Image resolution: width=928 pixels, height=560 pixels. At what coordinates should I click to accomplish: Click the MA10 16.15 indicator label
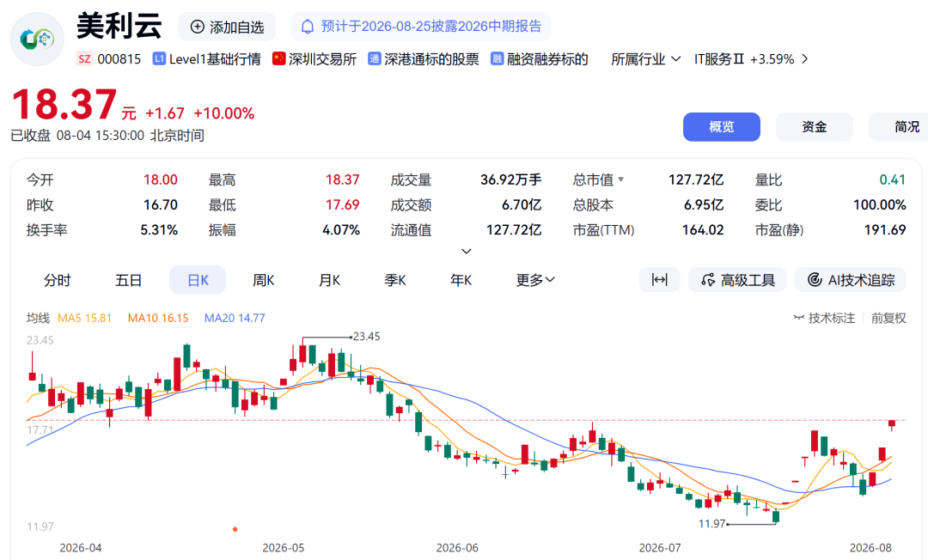[x=158, y=318]
